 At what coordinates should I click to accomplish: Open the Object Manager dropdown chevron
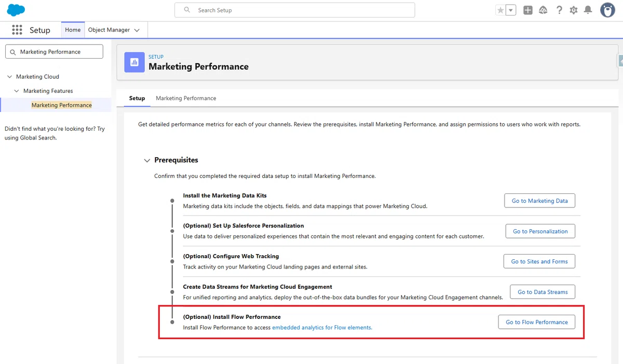click(x=137, y=31)
